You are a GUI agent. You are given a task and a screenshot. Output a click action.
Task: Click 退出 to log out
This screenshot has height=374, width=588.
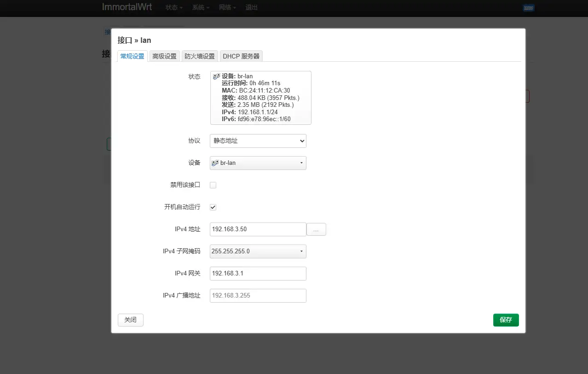click(x=251, y=7)
